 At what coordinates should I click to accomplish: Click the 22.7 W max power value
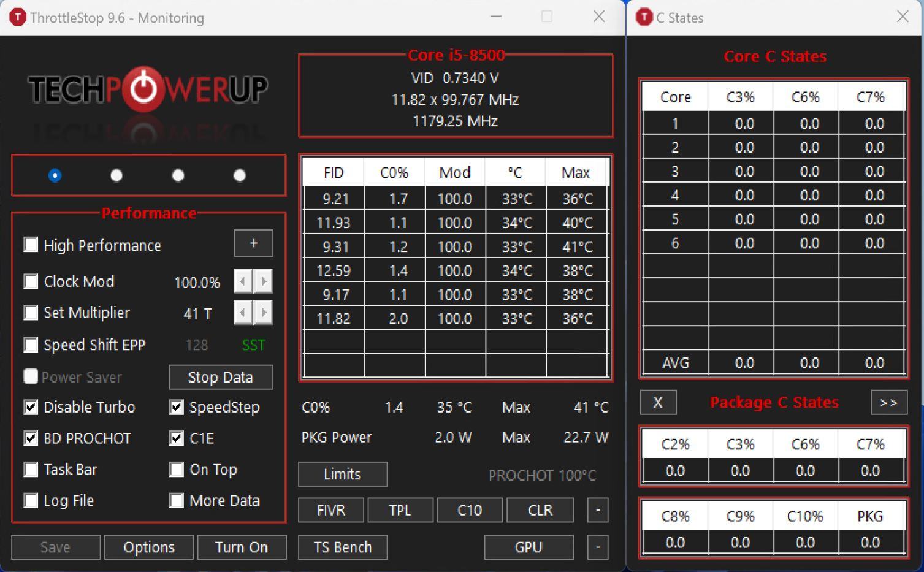pos(586,437)
